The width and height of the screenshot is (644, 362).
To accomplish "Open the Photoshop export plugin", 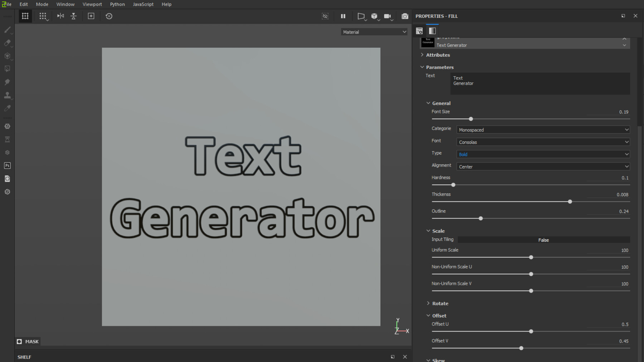I will 7,165.
